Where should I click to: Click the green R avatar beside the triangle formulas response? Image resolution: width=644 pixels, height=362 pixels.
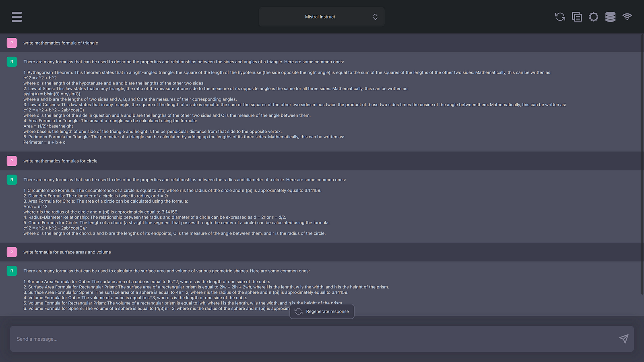coord(12,62)
